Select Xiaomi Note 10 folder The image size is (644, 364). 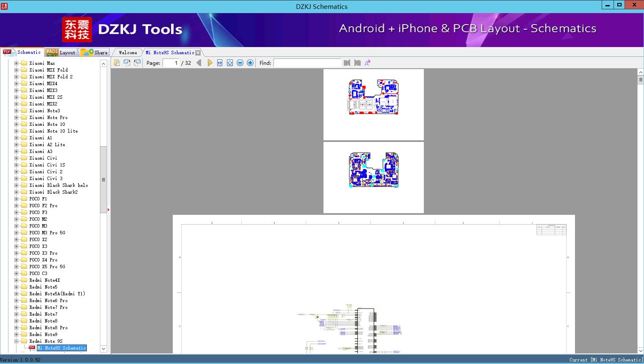(x=47, y=124)
